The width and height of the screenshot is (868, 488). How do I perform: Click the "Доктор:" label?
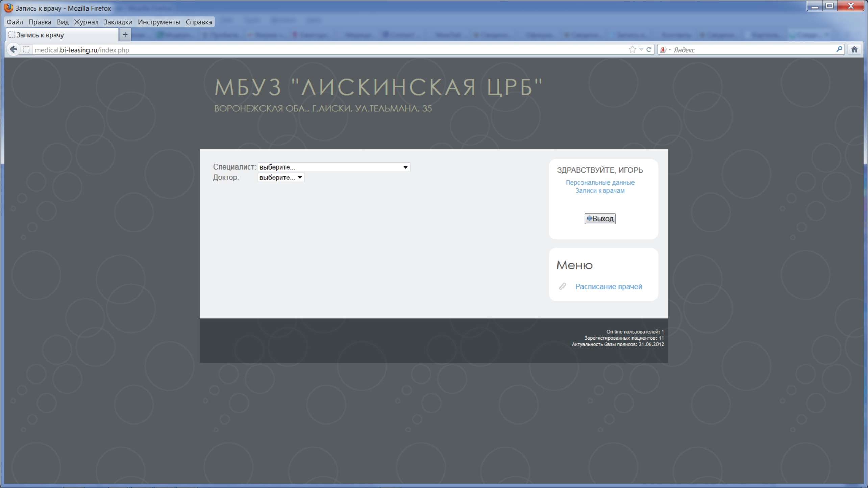tap(226, 178)
